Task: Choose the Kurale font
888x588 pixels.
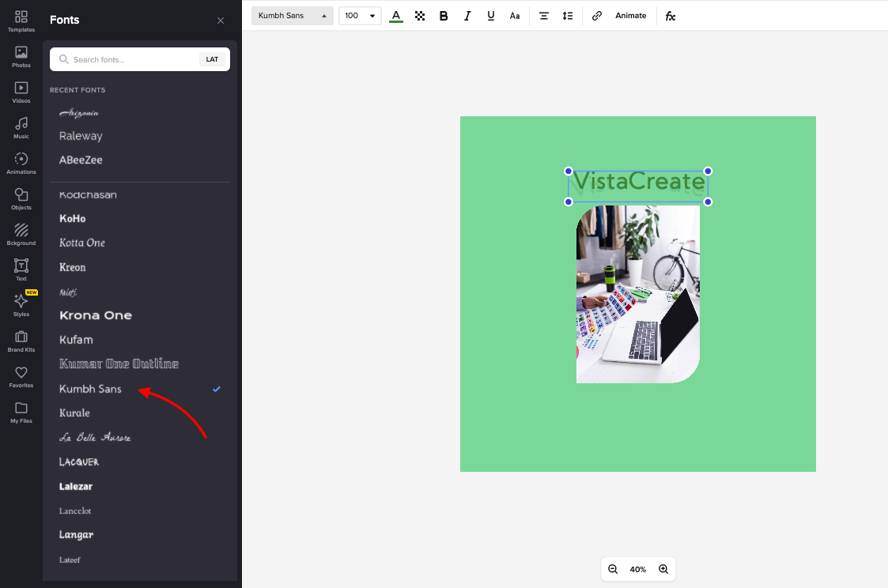Action: (x=75, y=413)
